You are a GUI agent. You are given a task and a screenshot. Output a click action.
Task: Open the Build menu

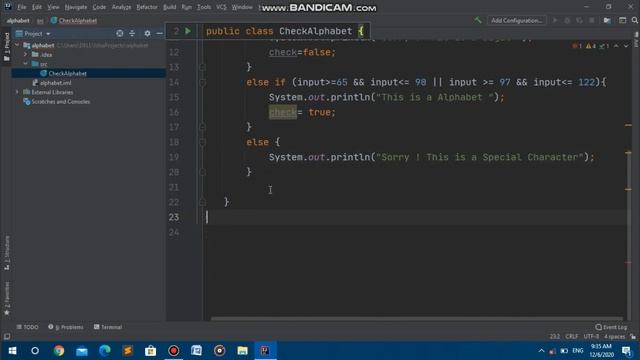[169, 7]
